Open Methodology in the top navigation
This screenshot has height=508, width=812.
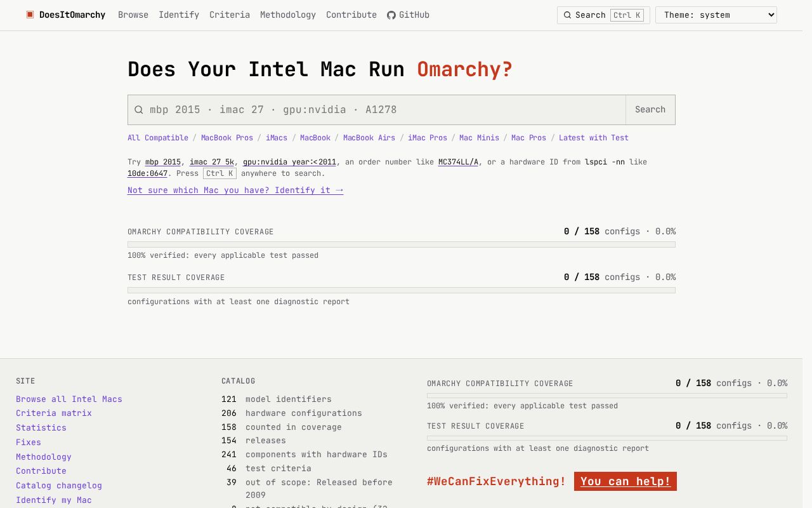click(288, 15)
